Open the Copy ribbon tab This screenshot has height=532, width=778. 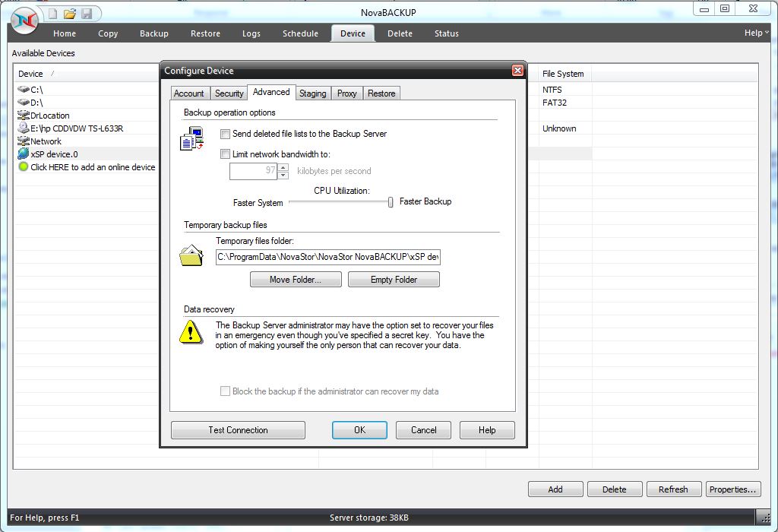click(108, 33)
